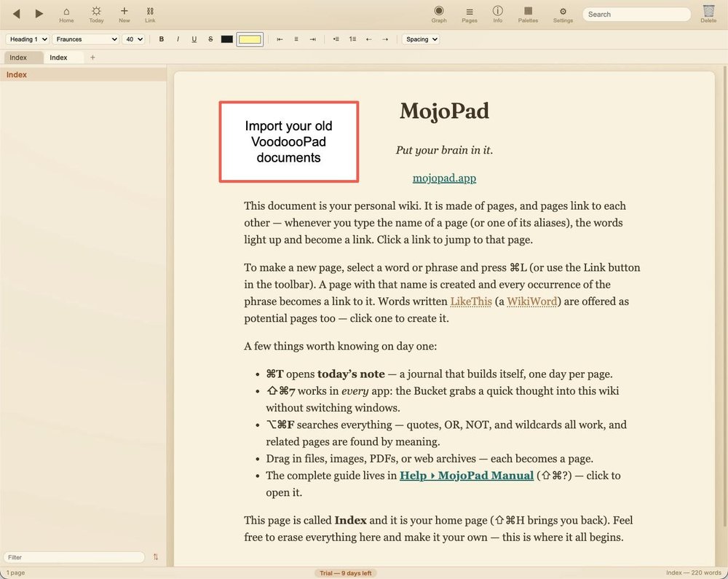Screen dimensions: 728x579
Task: Insert a bulleted list
Action: coord(336,39)
